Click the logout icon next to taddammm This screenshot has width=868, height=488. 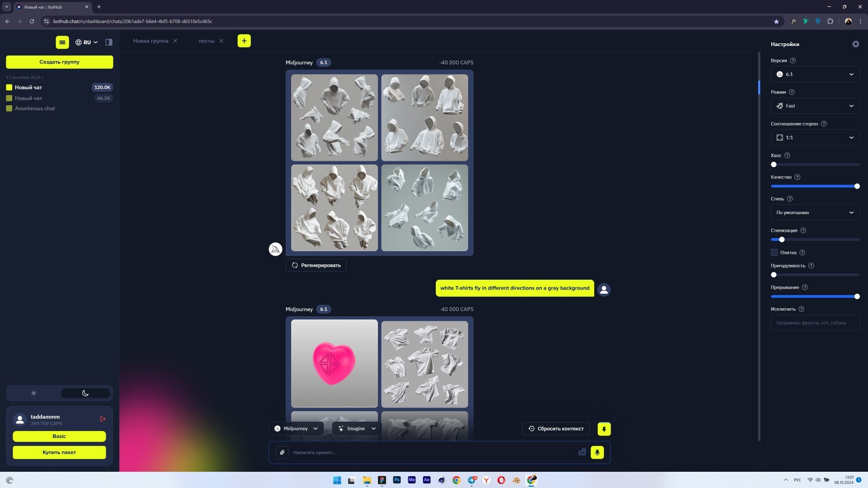click(x=103, y=419)
